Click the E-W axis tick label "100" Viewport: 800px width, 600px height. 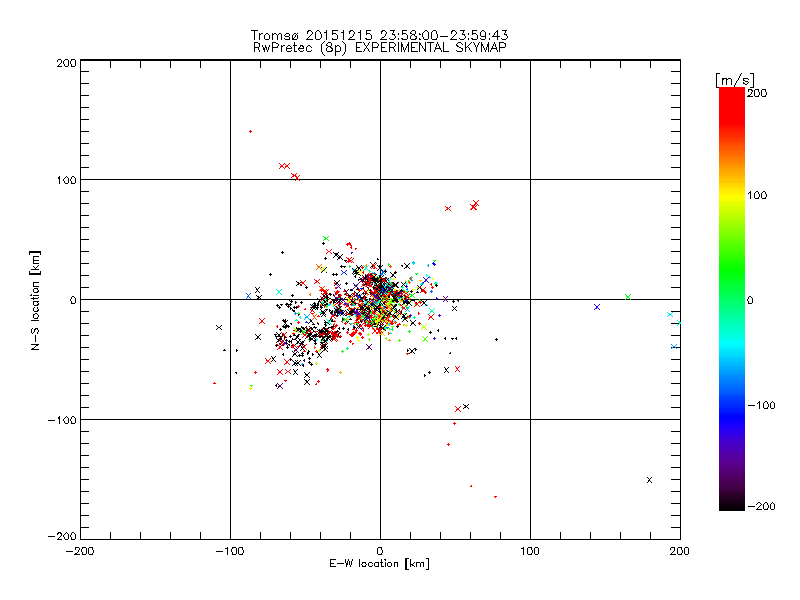click(x=530, y=551)
